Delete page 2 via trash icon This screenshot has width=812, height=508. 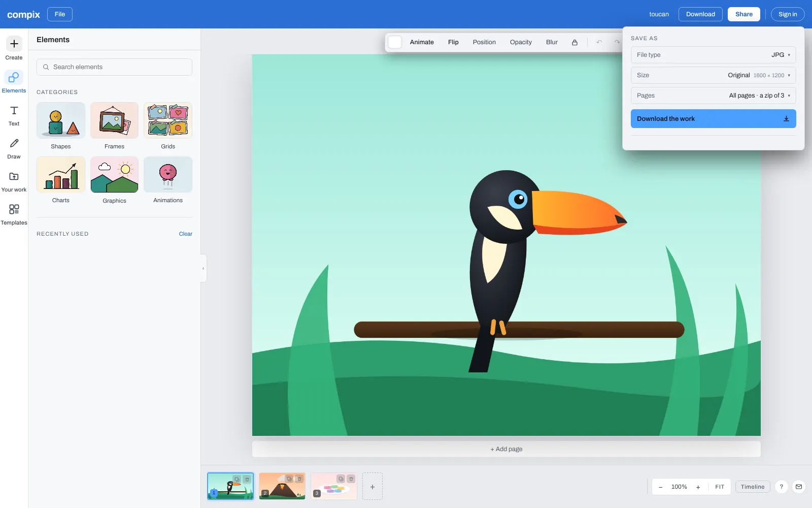pyautogui.click(x=299, y=479)
